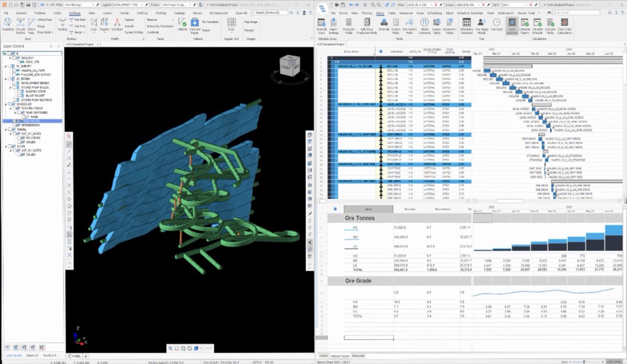This screenshot has height=364, width=627.
Task: Collapse the SCHEDULER tree node
Action: point(5,104)
